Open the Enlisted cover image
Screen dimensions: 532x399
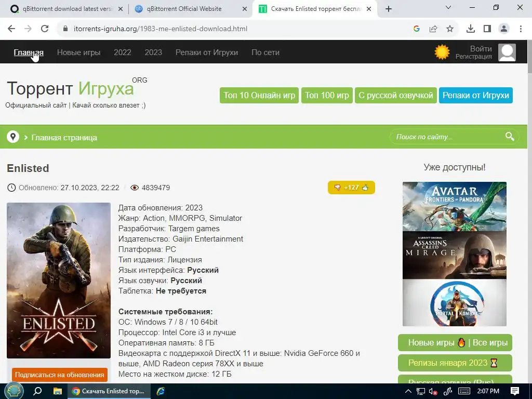click(59, 280)
